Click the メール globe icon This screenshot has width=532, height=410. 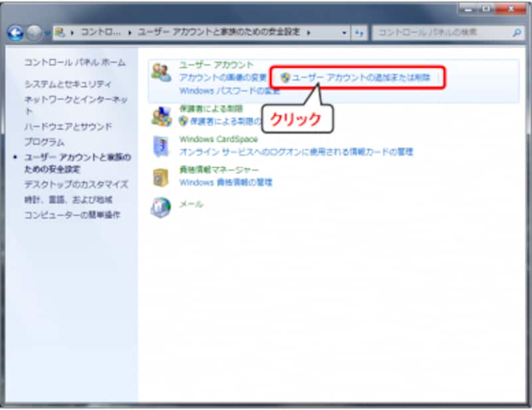point(160,207)
